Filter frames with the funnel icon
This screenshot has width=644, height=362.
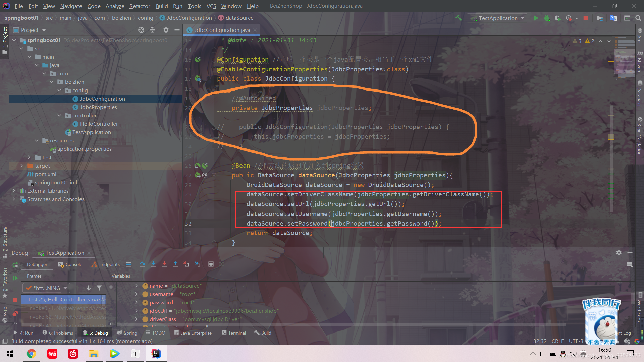[x=99, y=288]
